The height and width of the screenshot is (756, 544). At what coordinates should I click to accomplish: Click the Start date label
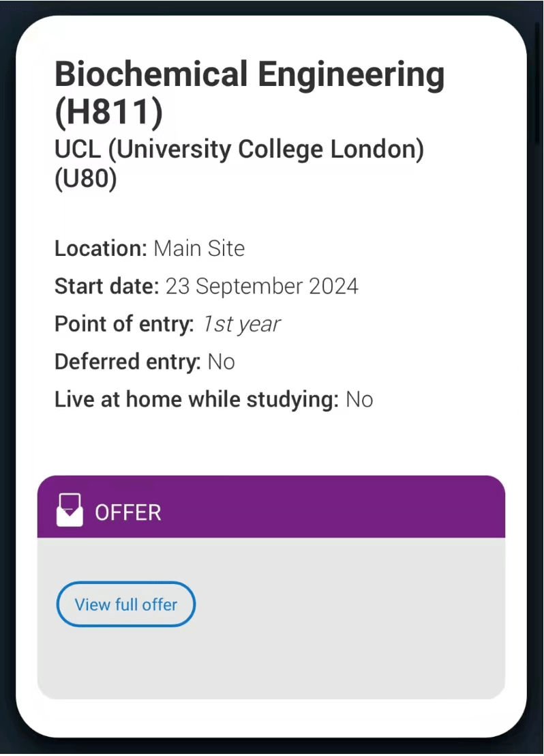pos(106,286)
